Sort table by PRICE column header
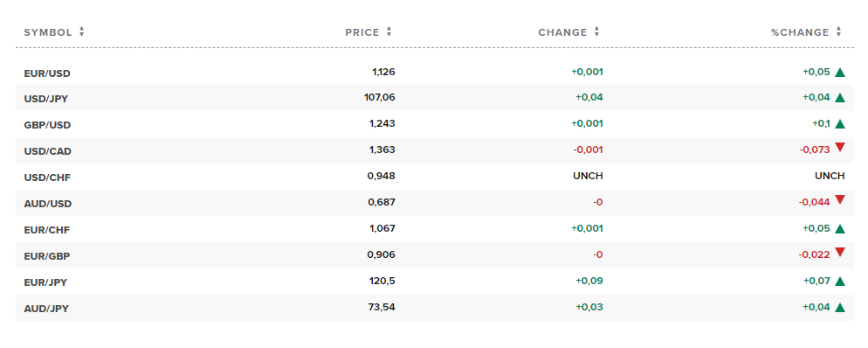 (362, 32)
